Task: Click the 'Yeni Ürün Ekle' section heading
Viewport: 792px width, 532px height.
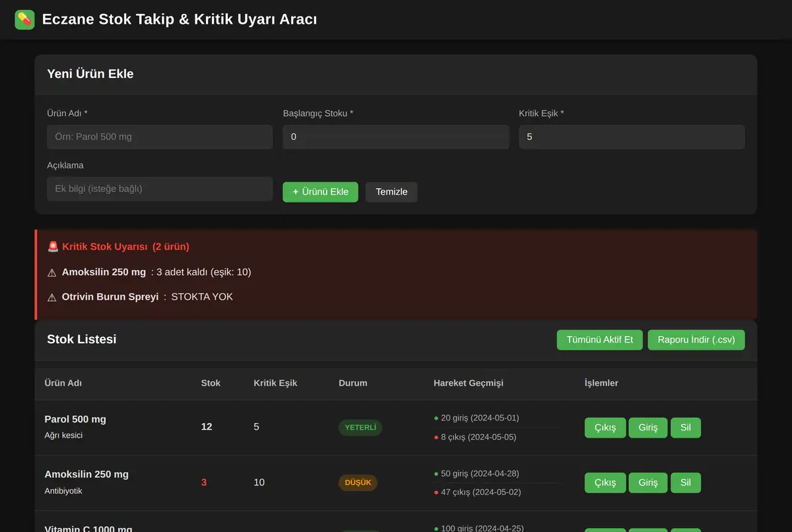Action: 90,74
